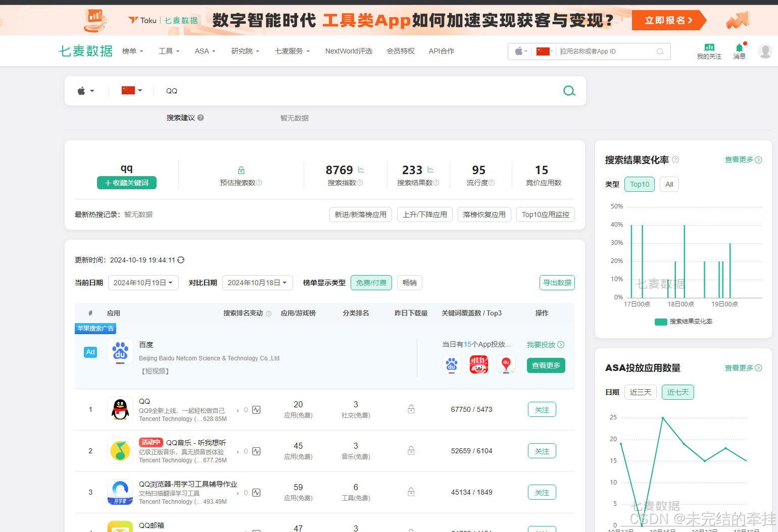Open the 研究院 nav dropdown

click(246, 51)
